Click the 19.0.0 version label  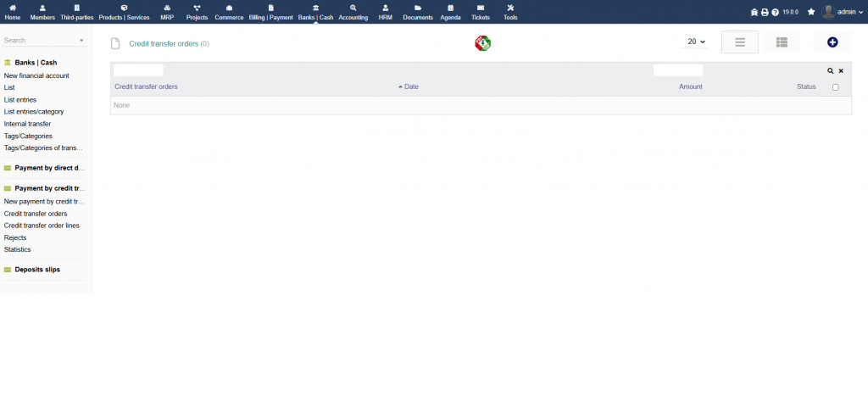[791, 12]
